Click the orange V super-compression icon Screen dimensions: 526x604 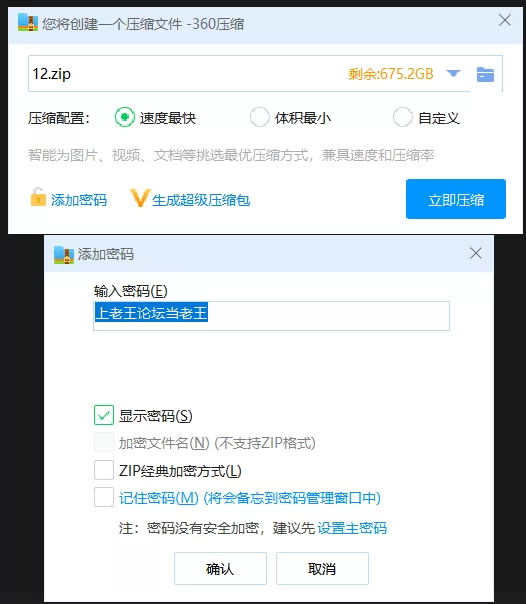tap(139, 198)
